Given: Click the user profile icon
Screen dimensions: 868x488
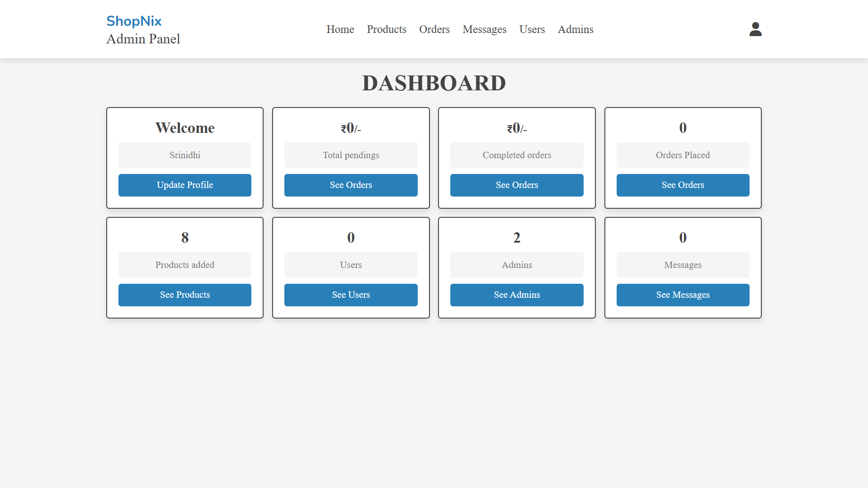Looking at the screenshot, I should (x=755, y=29).
